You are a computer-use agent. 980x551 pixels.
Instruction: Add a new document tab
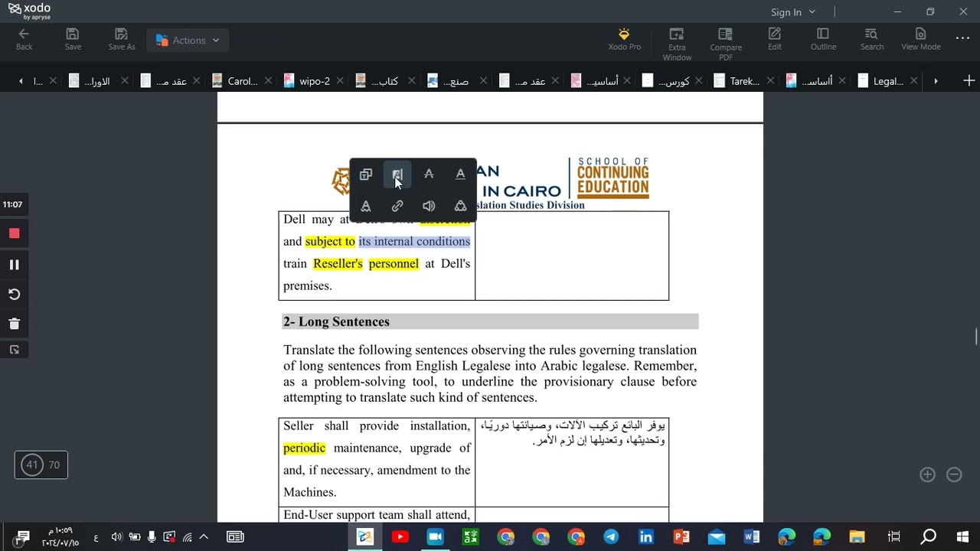(969, 81)
